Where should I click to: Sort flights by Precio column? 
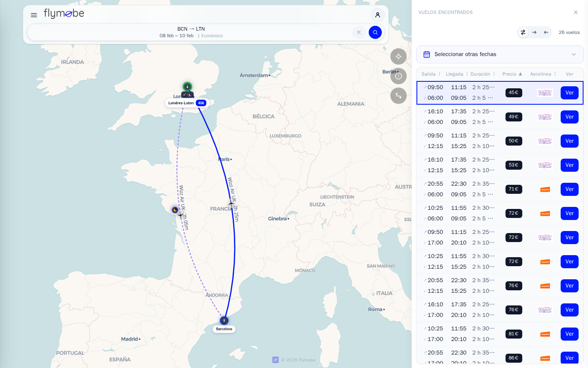coord(512,74)
